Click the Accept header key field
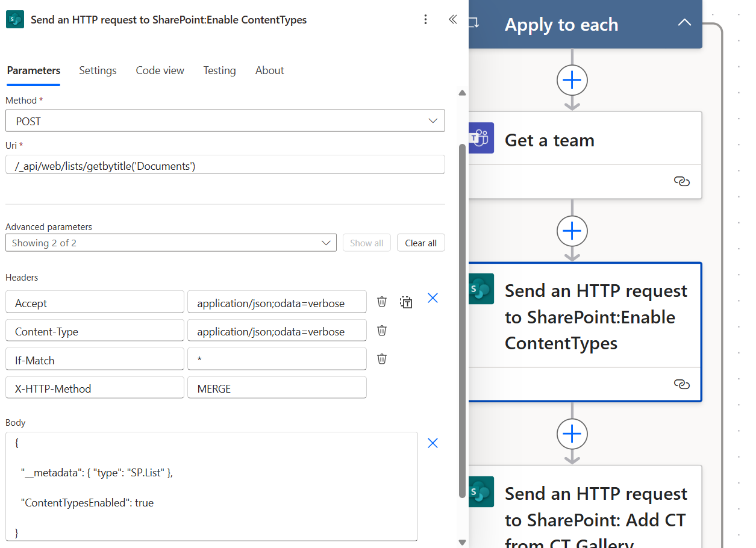756x548 pixels. 95,302
